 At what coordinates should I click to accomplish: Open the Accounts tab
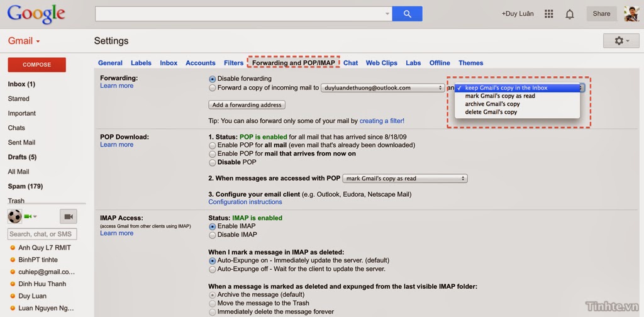pos(201,63)
